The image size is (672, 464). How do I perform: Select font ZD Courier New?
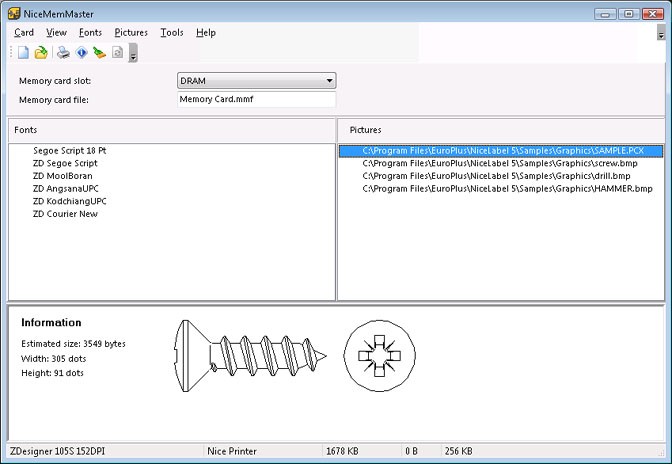(x=65, y=214)
